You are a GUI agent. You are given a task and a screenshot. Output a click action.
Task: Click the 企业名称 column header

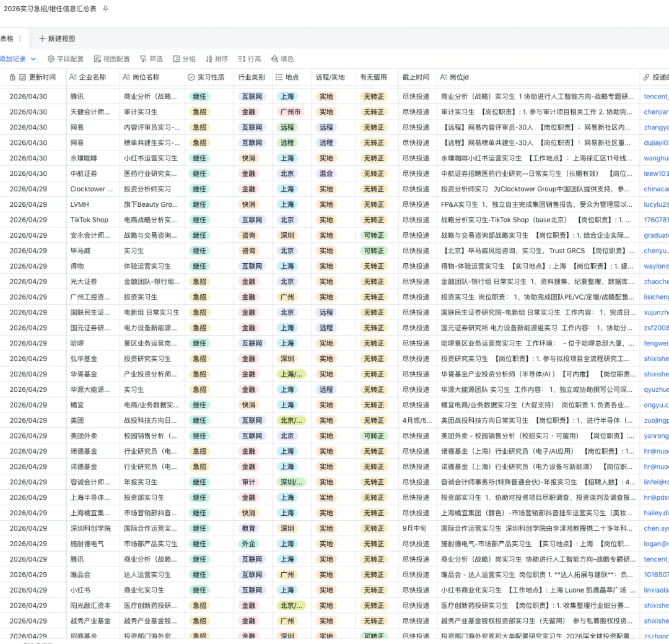[92, 77]
